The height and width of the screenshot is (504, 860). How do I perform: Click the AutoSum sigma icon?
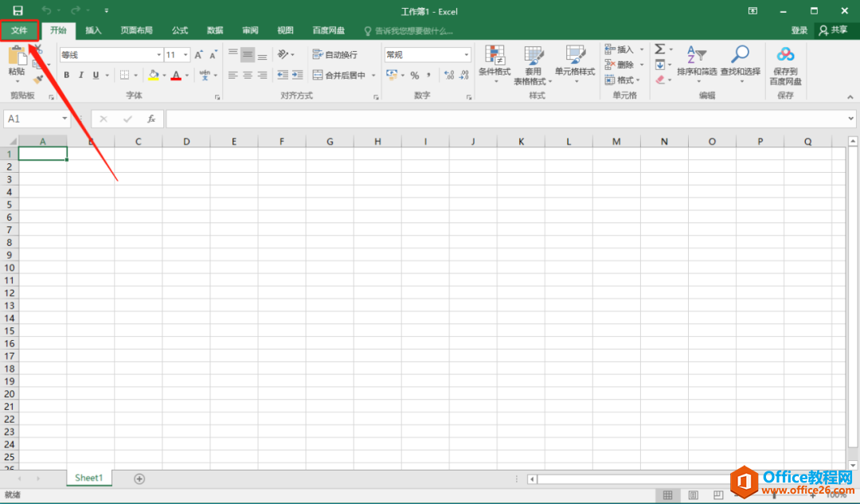coord(660,49)
